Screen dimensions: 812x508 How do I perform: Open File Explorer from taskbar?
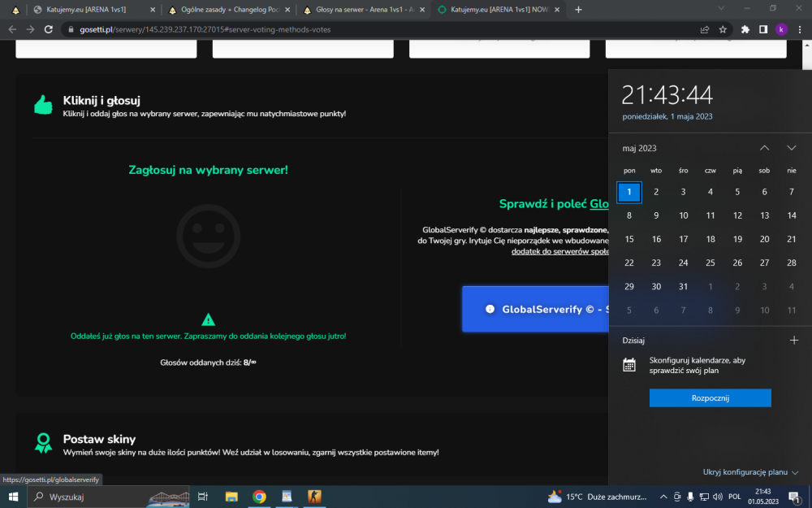[x=231, y=497]
